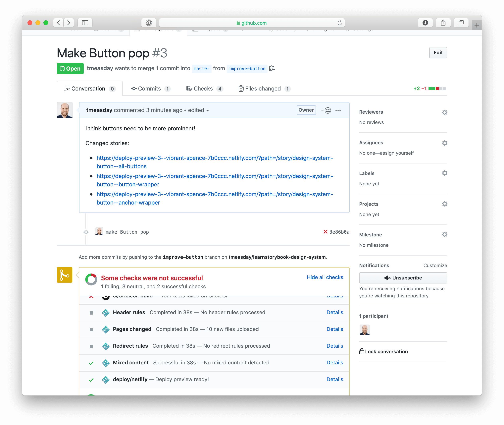Open the Checks tab
The width and height of the screenshot is (504, 425).
[205, 89]
